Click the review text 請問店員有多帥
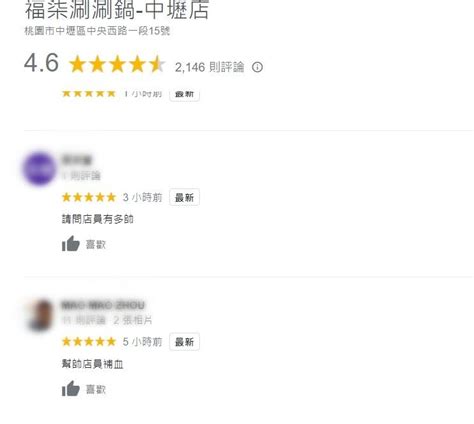This screenshot has height=424, width=474. click(x=98, y=219)
